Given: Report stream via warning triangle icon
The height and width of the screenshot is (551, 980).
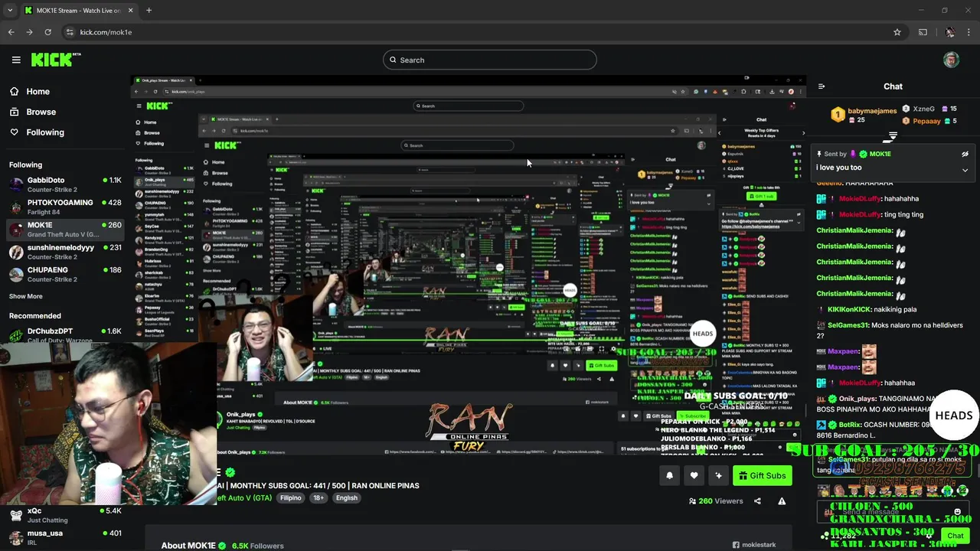Looking at the screenshot, I should 782,501.
